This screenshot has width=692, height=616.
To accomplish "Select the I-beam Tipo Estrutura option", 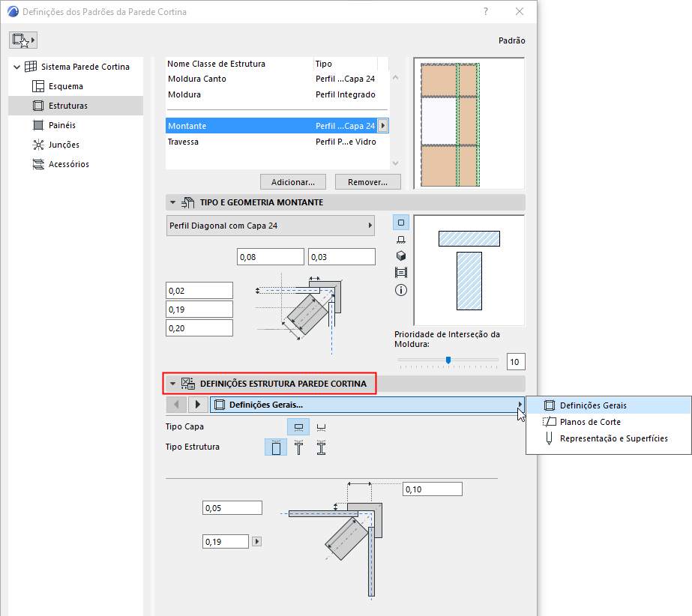I will tap(320, 446).
